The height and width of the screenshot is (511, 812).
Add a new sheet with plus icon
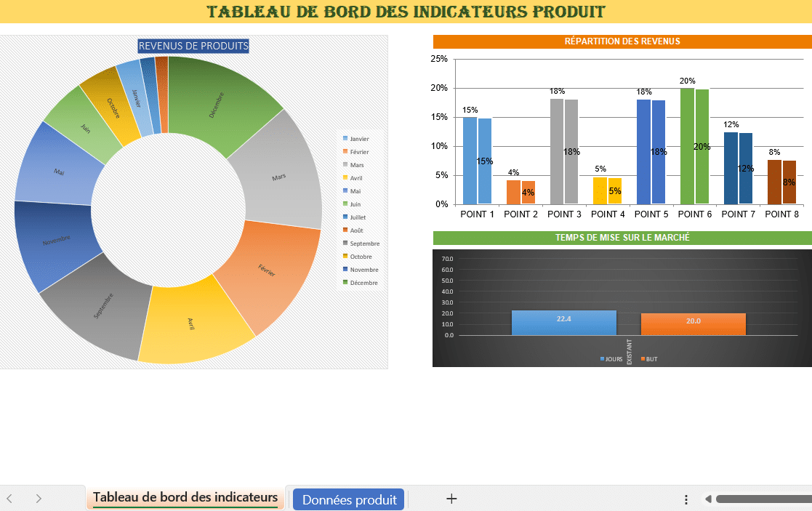(451, 499)
